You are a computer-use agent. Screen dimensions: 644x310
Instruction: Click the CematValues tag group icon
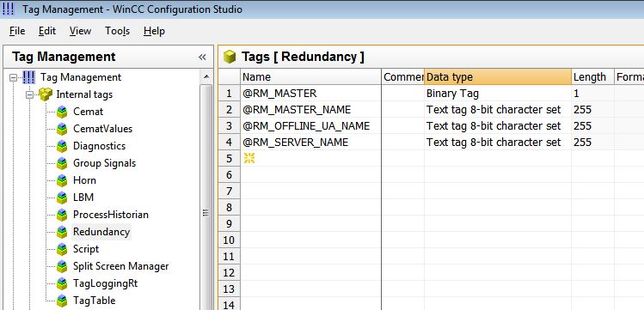tap(62, 129)
